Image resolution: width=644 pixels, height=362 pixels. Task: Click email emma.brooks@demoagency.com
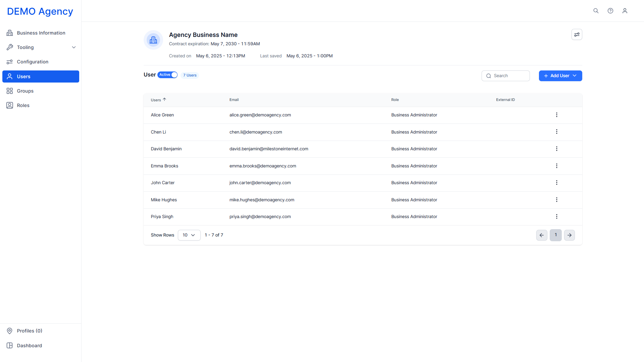[x=263, y=166]
